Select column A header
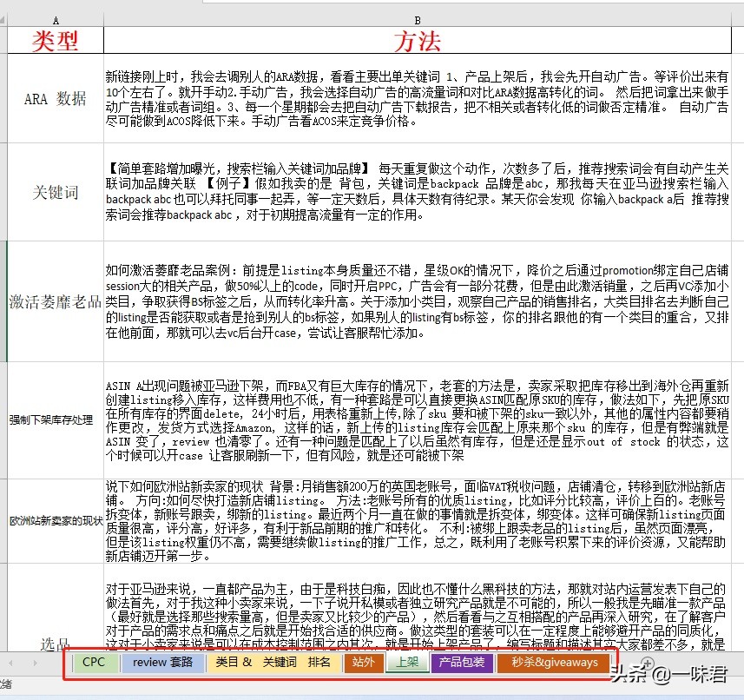The width and height of the screenshot is (744, 700). [56, 20]
